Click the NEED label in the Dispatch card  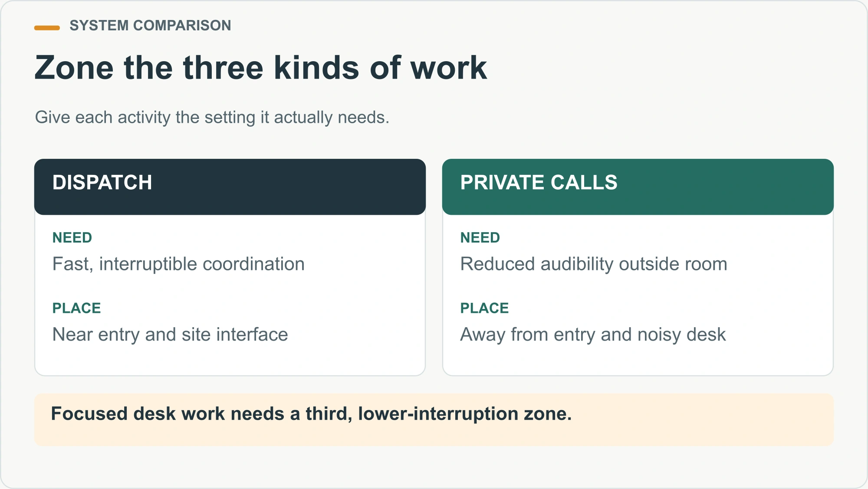[72, 238]
